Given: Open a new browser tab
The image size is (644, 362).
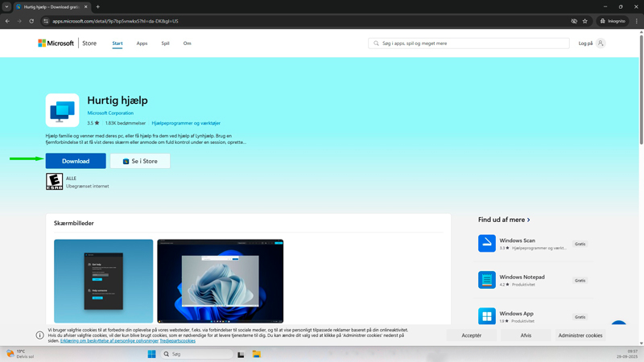Looking at the screenshot, I should click(x=97, y=7).
